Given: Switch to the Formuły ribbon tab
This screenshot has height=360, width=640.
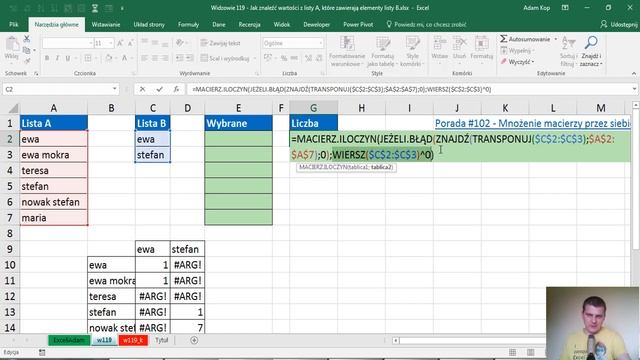Looking at the screenshot, I should coord(188,24).
